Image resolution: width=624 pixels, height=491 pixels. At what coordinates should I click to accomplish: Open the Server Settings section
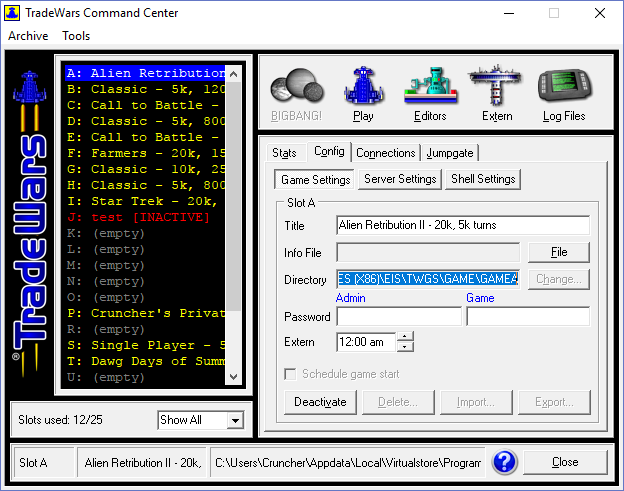tap(399, 179)
